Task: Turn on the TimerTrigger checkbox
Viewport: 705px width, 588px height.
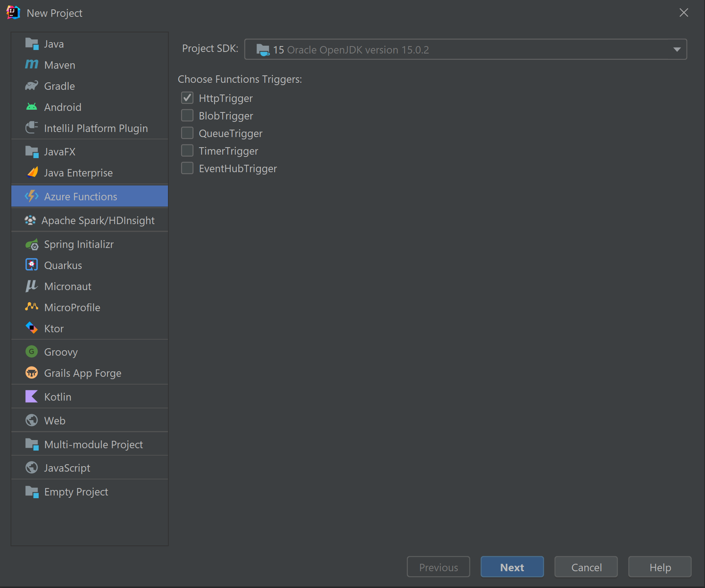Action: coord(187,150)
